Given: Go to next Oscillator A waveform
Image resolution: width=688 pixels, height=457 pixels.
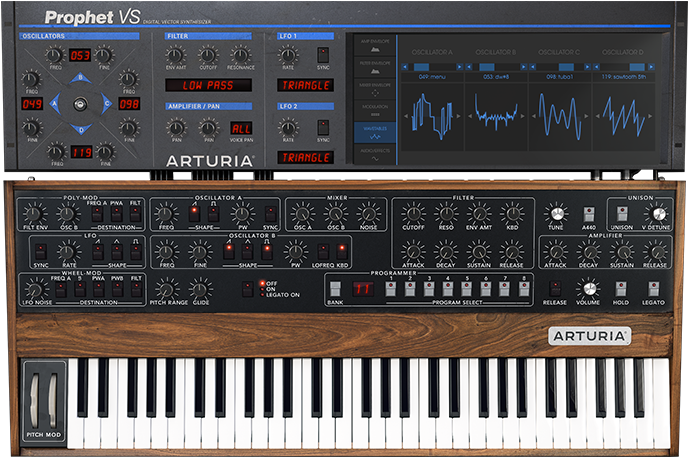Looking at the screenshot, I should (x=459, y=116).
